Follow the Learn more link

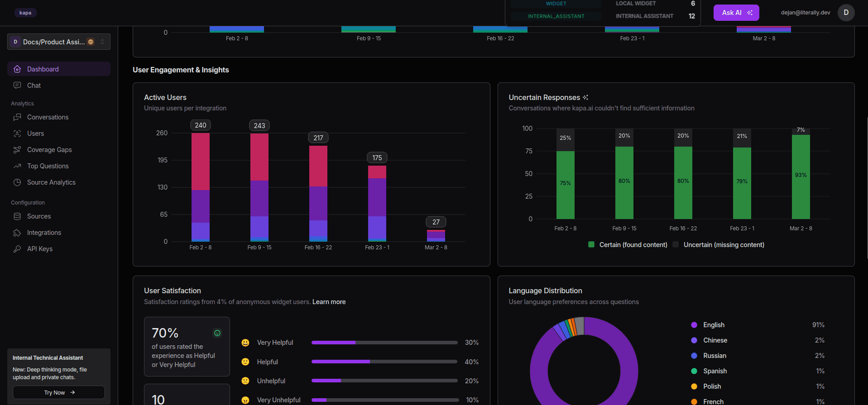[x=329, y=302]
